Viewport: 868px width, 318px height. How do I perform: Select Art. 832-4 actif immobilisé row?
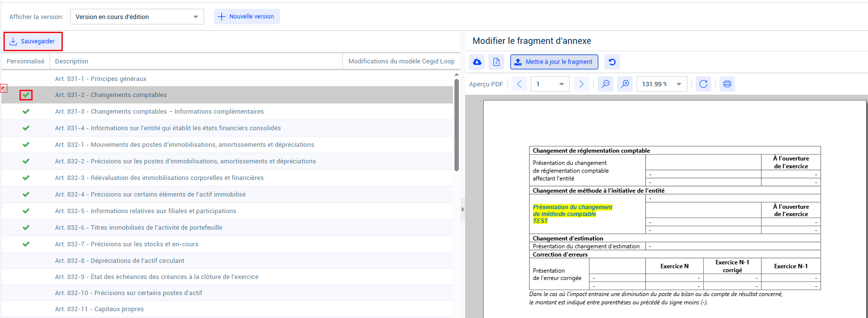(x=227, y=195)
